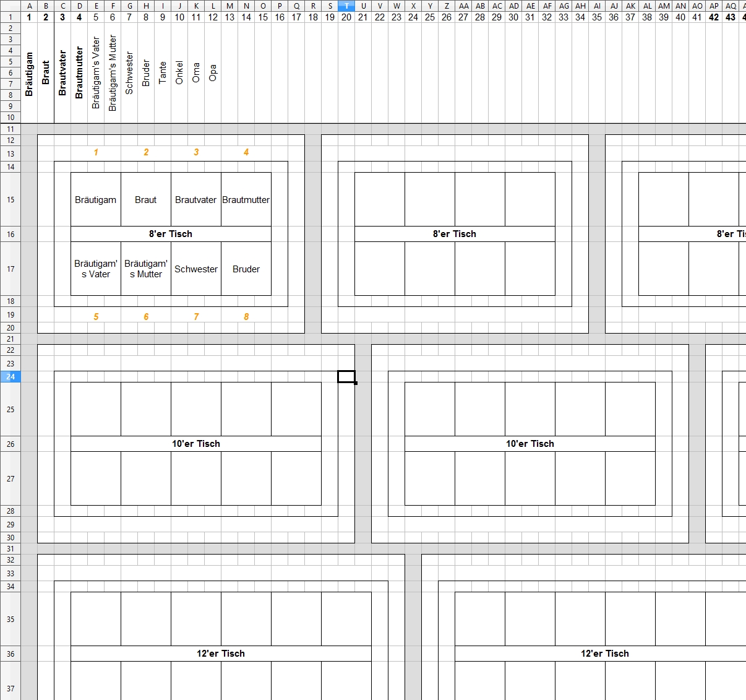Click orange seat number 8
Viewport: 746px width, 700px height.
point(246,317)
